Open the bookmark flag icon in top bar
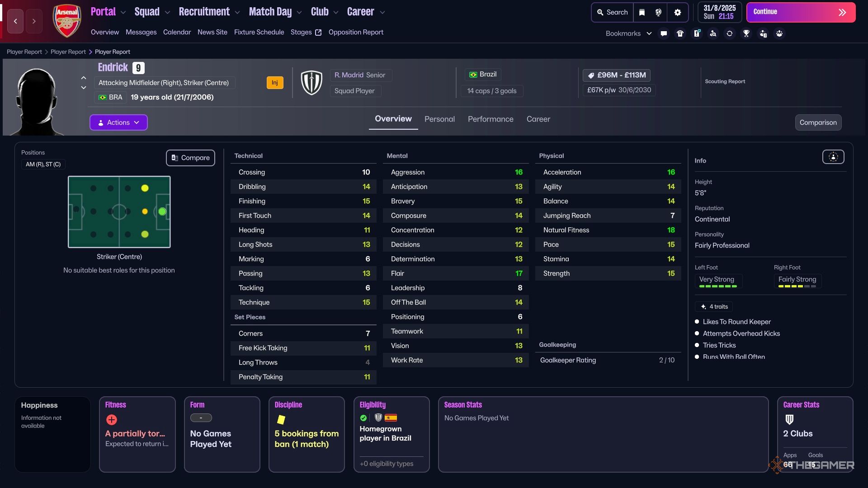 [642, 13]
